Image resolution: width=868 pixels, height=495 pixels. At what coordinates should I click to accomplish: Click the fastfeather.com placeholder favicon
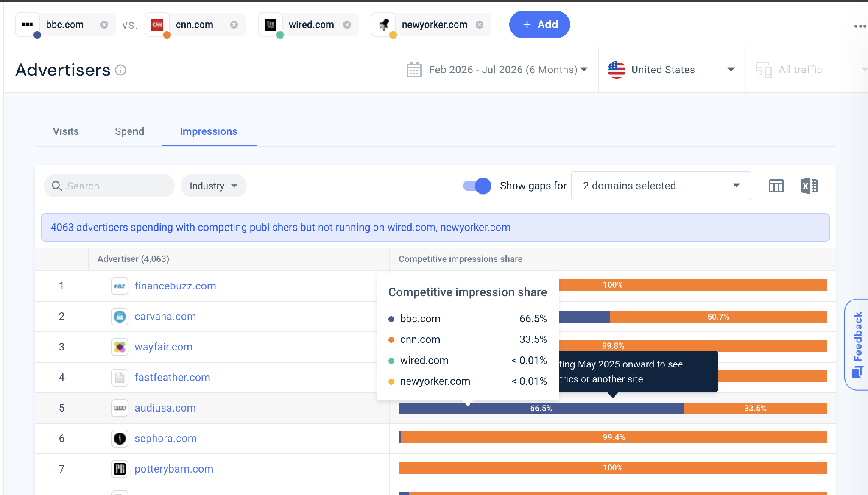(x=120, y=378)
